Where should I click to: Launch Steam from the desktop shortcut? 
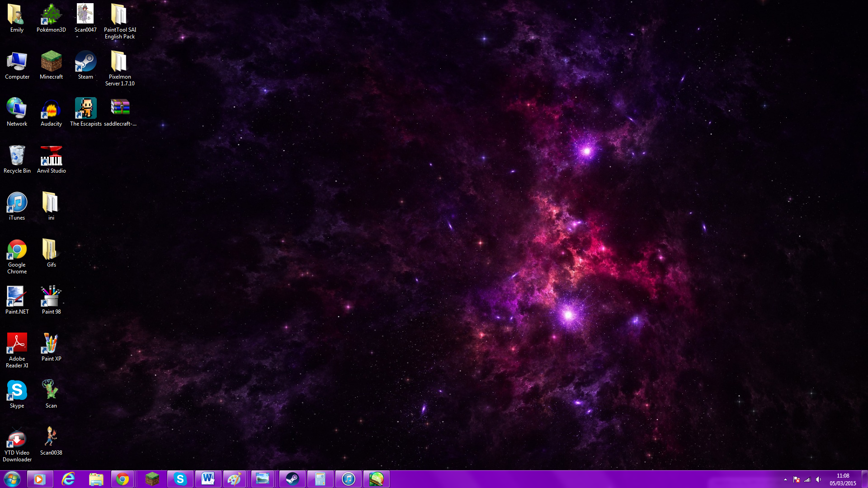(x=85, y=65)
